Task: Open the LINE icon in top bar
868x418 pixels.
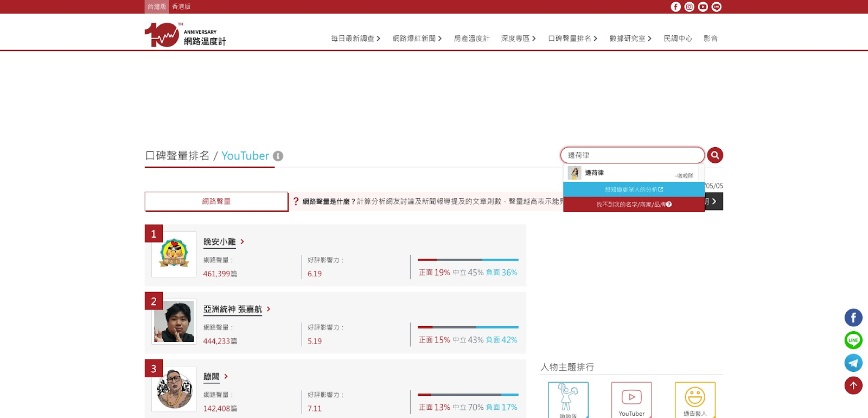Action: point(716,7)
